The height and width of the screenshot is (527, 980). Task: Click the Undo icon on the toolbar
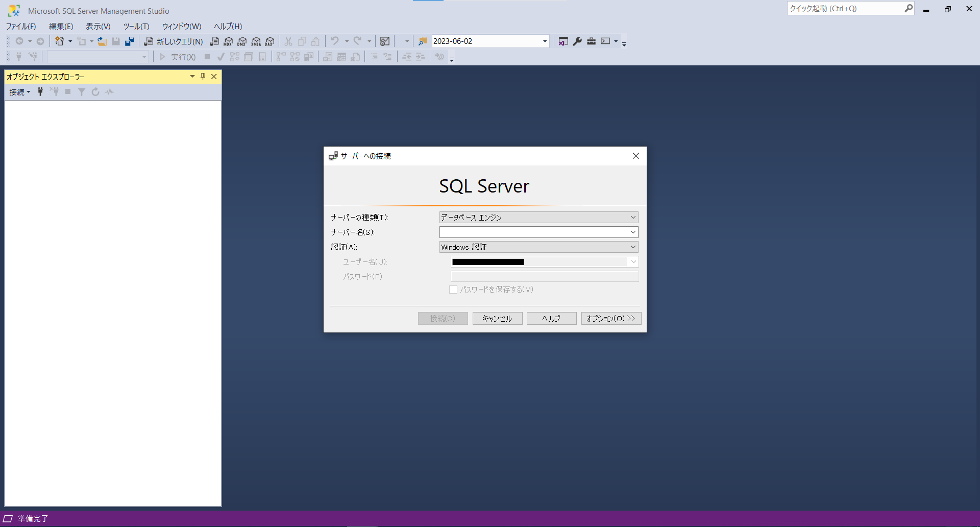tap(334, 41)
